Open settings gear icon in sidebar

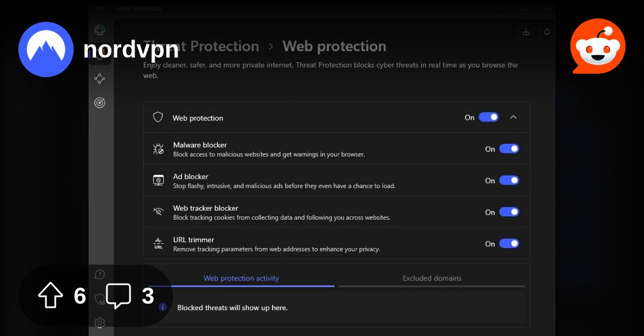coord(100,323)
